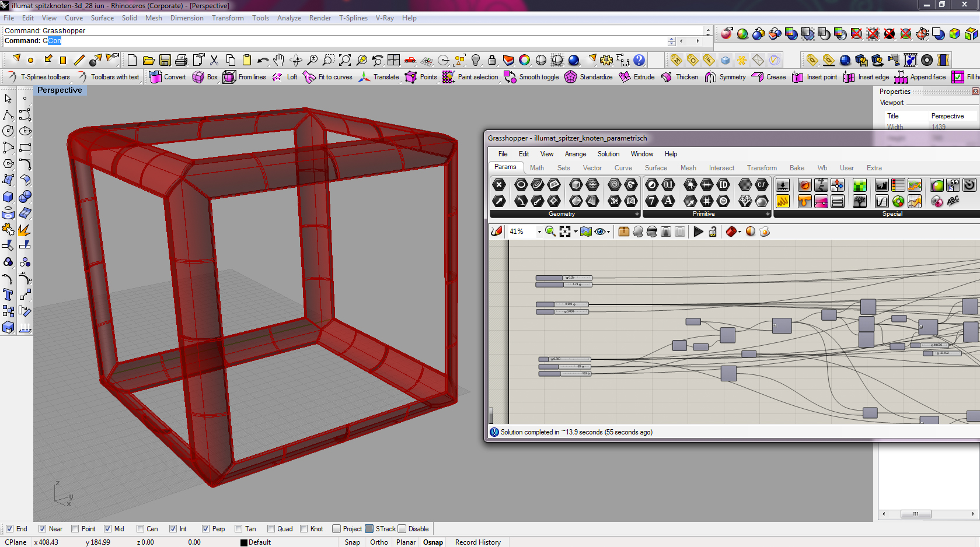The width and height of the screenshot is (980, 547).
Task: Click the Grasshopper zoom extents icon
Action: click(564, 232)
